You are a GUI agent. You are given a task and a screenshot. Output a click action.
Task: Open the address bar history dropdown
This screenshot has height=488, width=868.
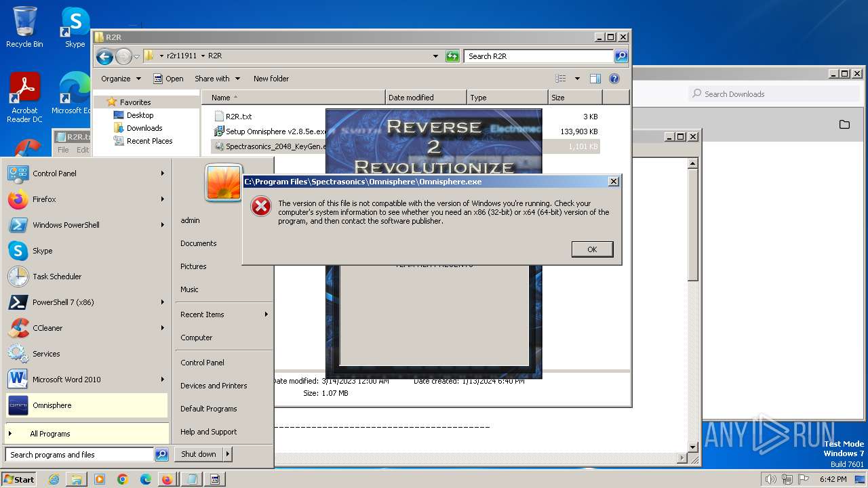[435, 56]
